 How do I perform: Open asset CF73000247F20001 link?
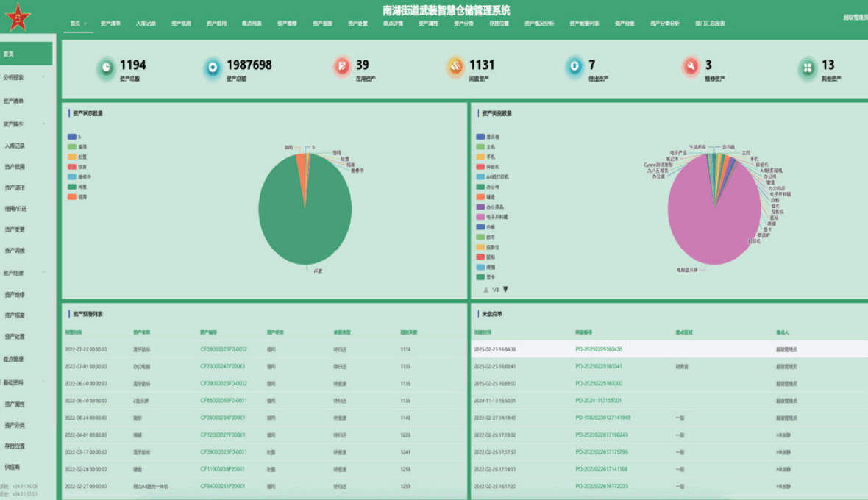[223, 366]
